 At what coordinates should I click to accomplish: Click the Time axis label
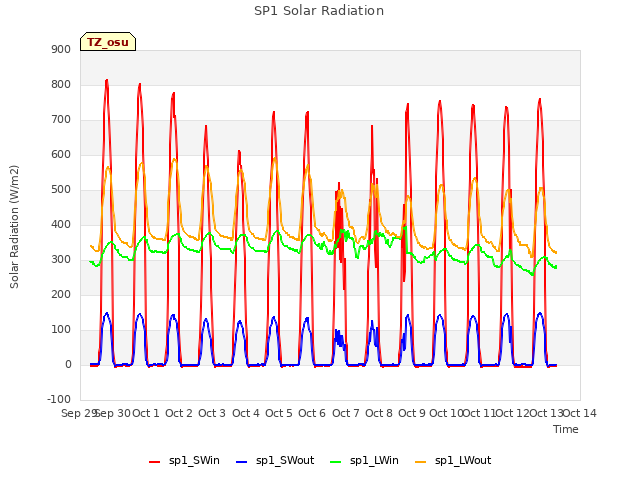pos(565,429)
